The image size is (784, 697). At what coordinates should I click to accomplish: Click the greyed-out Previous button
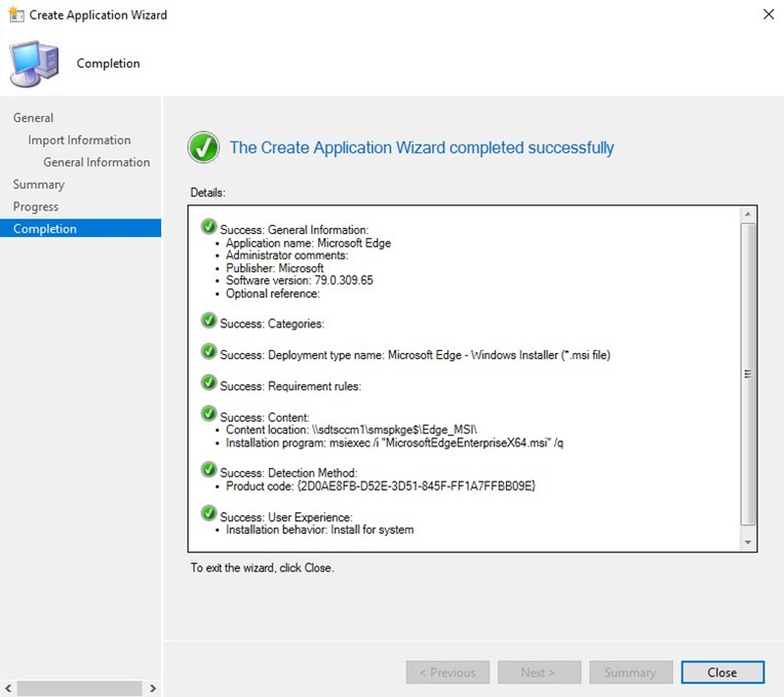coord(447,672)
